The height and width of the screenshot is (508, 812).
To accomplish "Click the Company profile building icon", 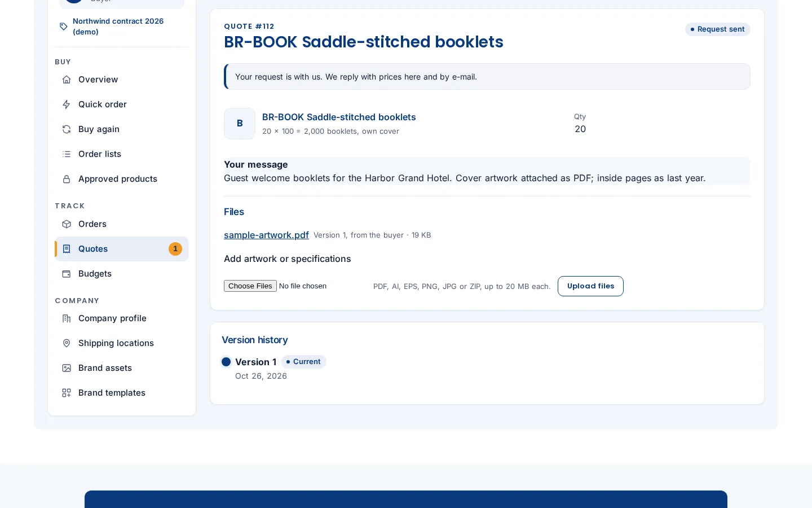I will pos(67,318).
